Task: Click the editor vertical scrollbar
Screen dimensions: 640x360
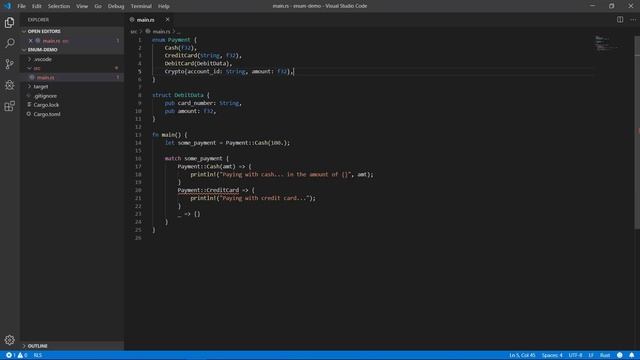Action: [637, 133]
